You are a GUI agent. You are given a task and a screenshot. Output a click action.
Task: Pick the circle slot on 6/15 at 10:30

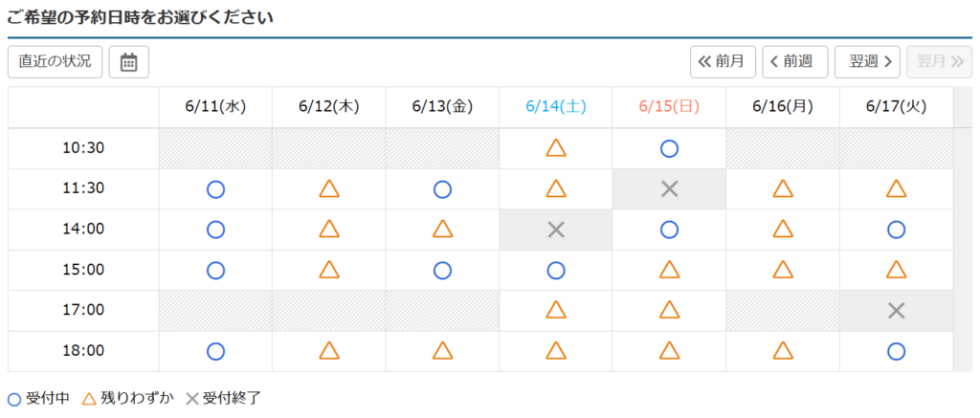pyautogui.click(x=669, y=148)
